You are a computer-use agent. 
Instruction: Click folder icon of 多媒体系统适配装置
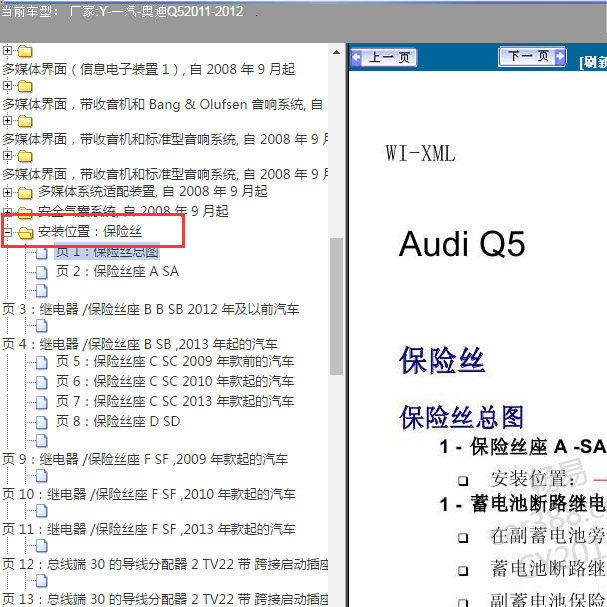tap(25, 192)
